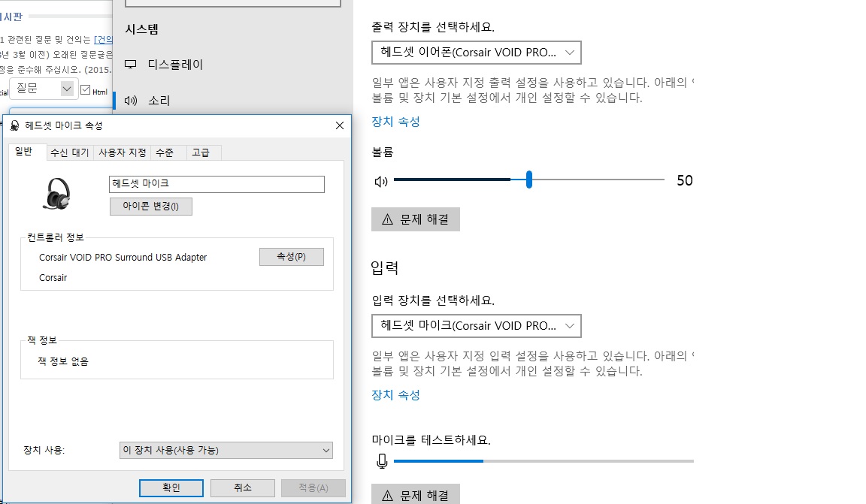The width and height of the screenshot is (866, 504).
Task: Select 소리 in the settings sidebar
Action: click(159, 101)
